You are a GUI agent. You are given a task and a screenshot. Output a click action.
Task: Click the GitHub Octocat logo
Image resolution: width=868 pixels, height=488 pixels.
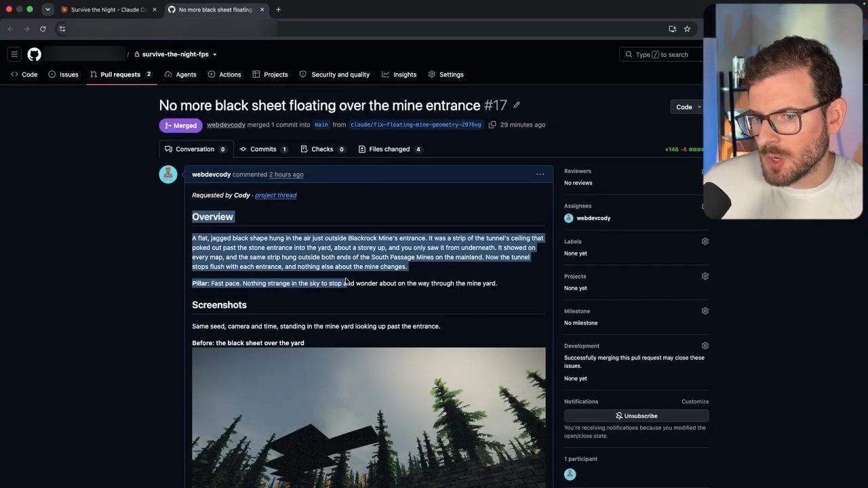(34, 54)
